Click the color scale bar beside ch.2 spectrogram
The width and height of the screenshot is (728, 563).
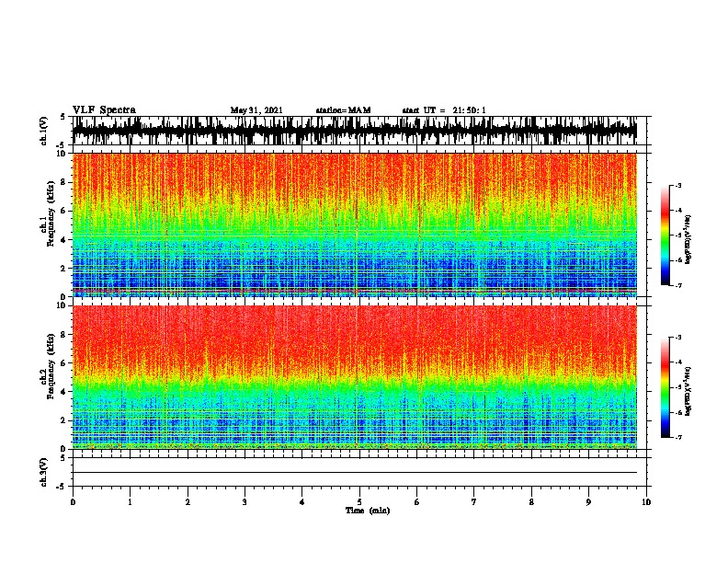(665, 387)
